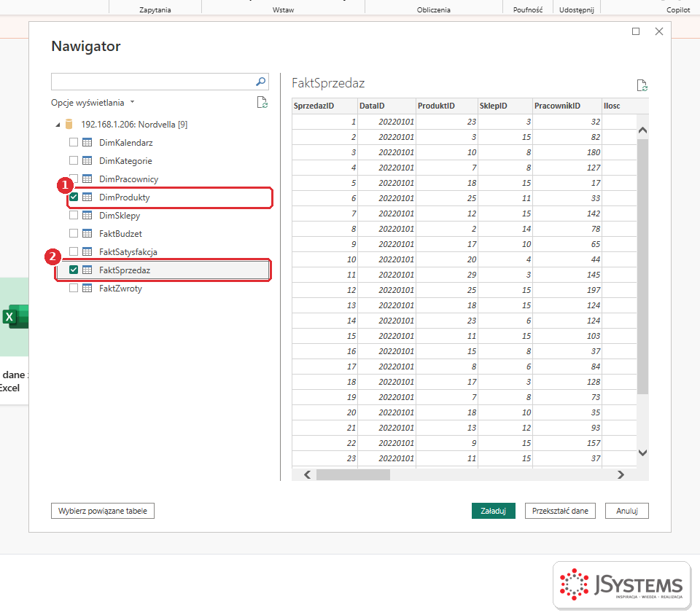Refresh the FaktSprzedaz preview with the page icon
Image resolution: width=700 pixels, height=615 pixels.
642,85
